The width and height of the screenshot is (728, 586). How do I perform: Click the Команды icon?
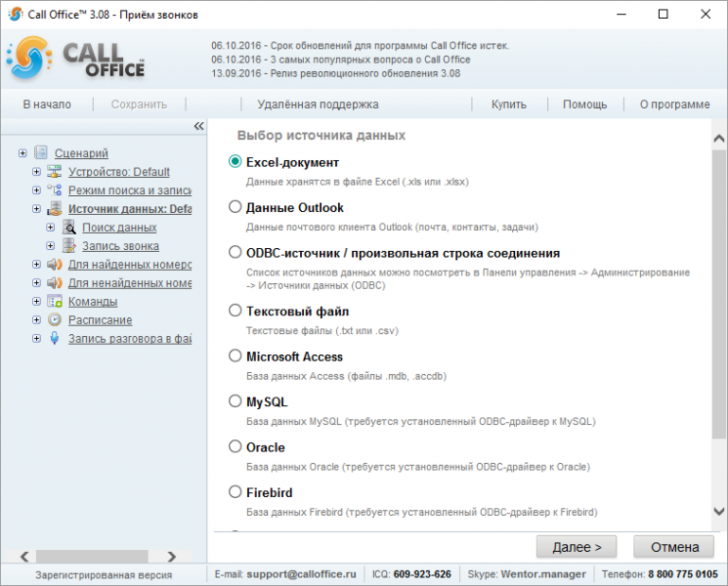tap(55, 301)
